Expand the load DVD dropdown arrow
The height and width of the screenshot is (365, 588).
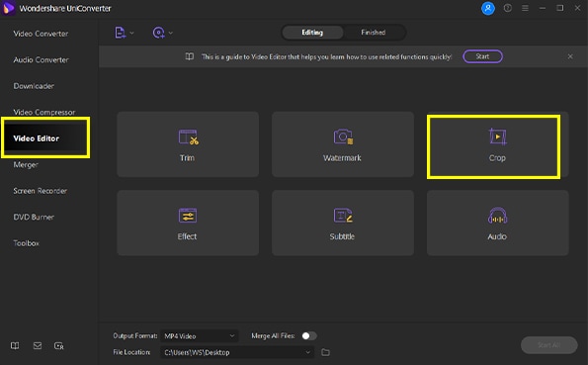[x=171, y=33]
